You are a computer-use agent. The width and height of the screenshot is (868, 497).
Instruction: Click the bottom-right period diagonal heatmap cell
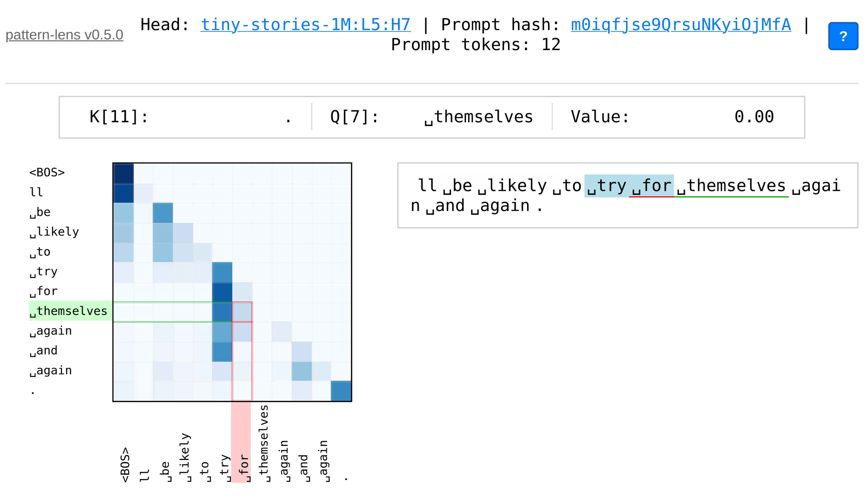[341, 391]
